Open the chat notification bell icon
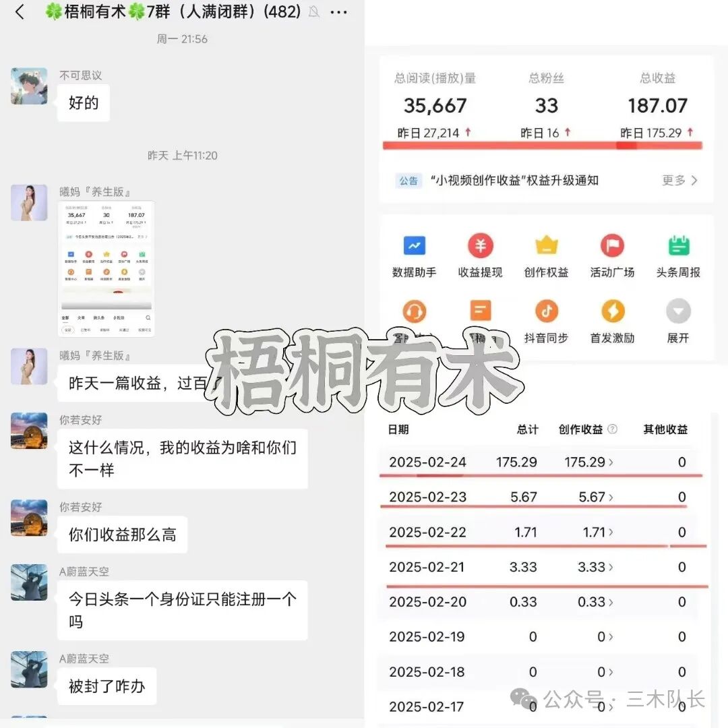The height and width of the screenshot is (728, 728). pyautogui.click(x=313, y=11)
